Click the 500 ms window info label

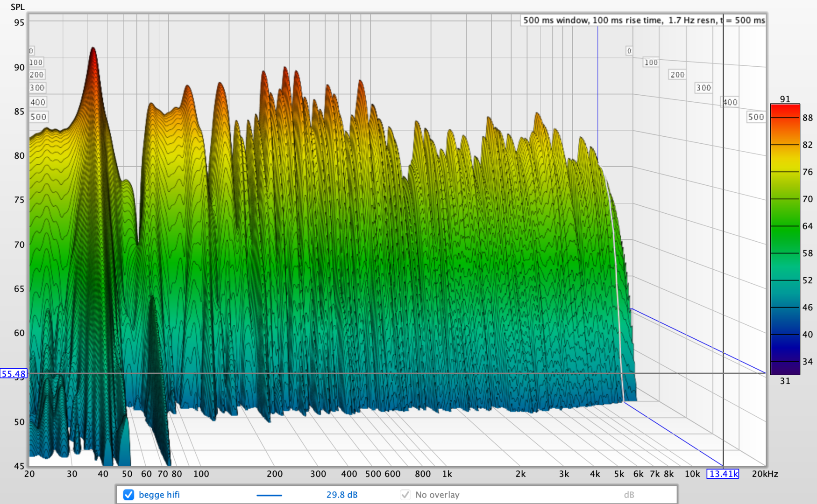644,20
